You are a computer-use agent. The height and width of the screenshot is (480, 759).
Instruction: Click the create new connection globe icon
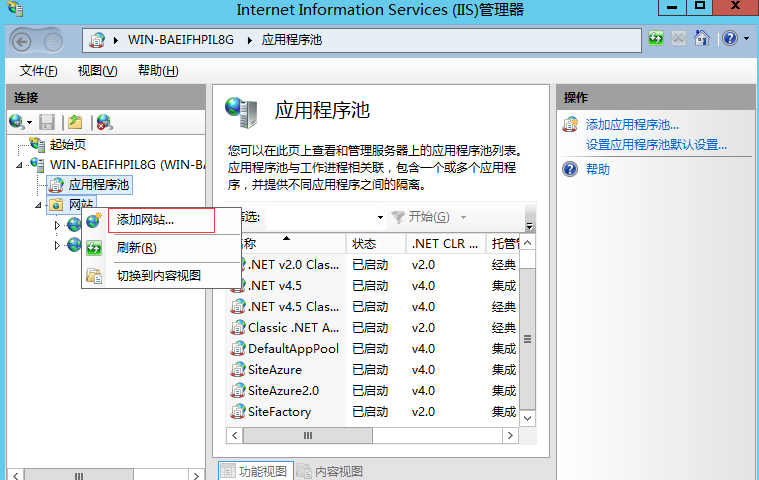[x=17, y=122]
